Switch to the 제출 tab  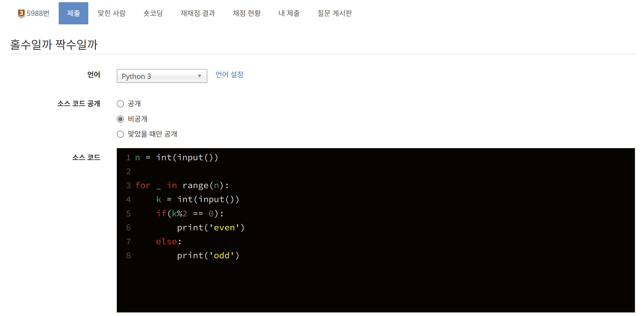coord(73,13)
